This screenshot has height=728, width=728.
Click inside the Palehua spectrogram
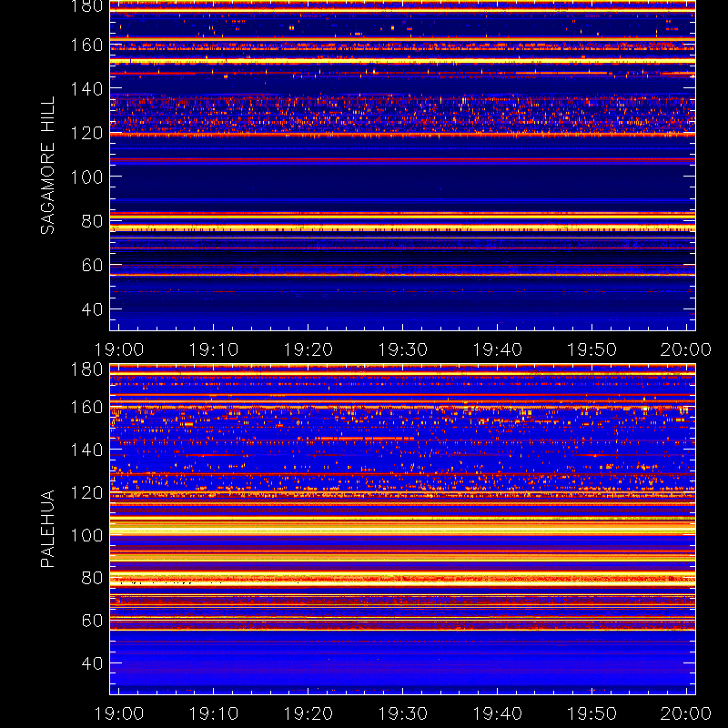402,530
